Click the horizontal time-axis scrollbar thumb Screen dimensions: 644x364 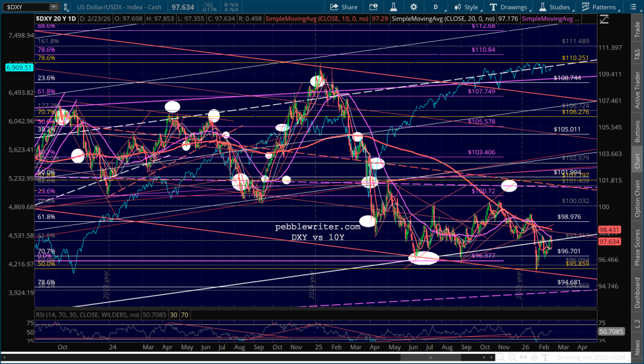coord(430,358)
